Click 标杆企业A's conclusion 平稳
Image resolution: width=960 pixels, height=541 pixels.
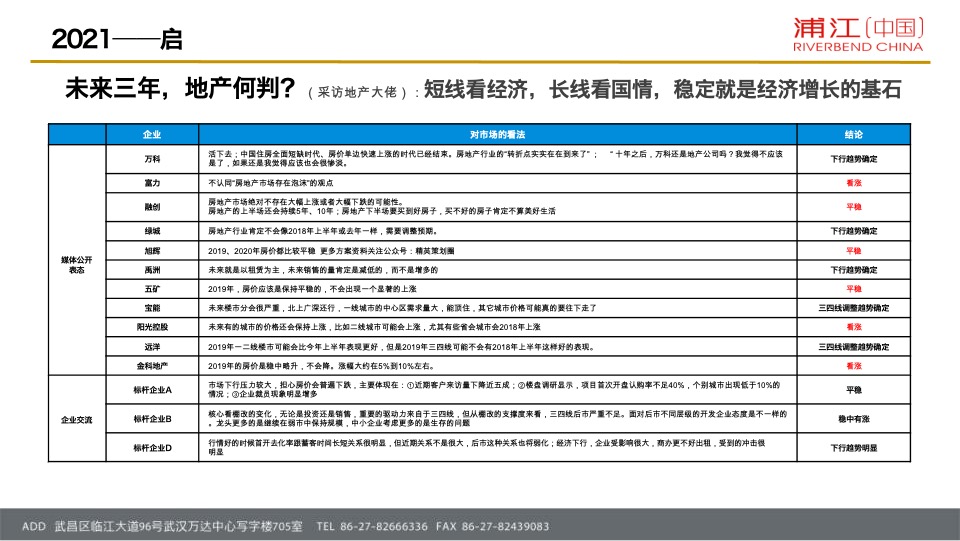[x=853, y=390]
